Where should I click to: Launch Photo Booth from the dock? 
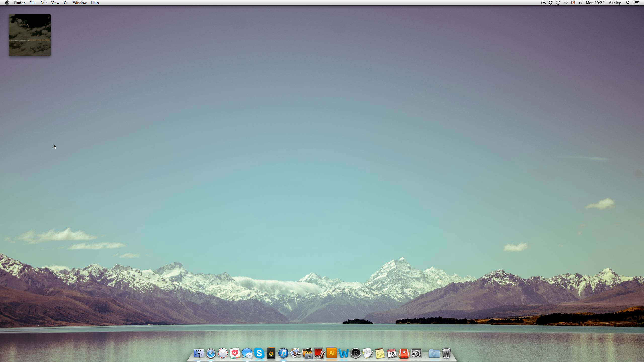319,353
